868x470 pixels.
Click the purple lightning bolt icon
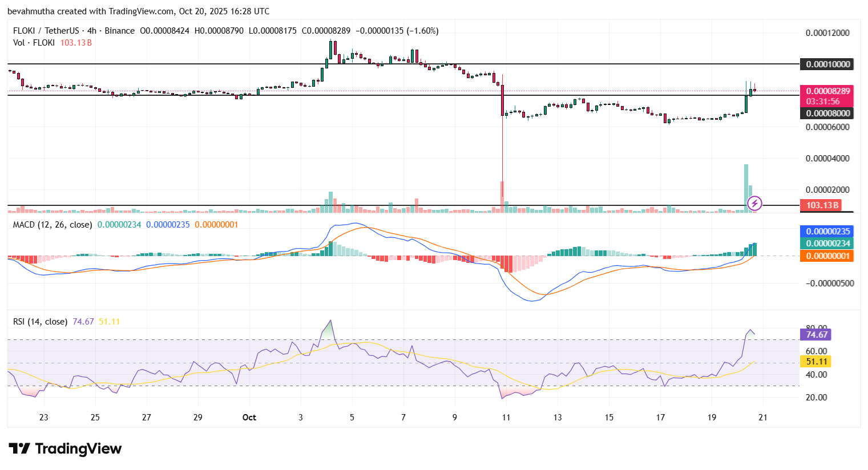(754, 203)
